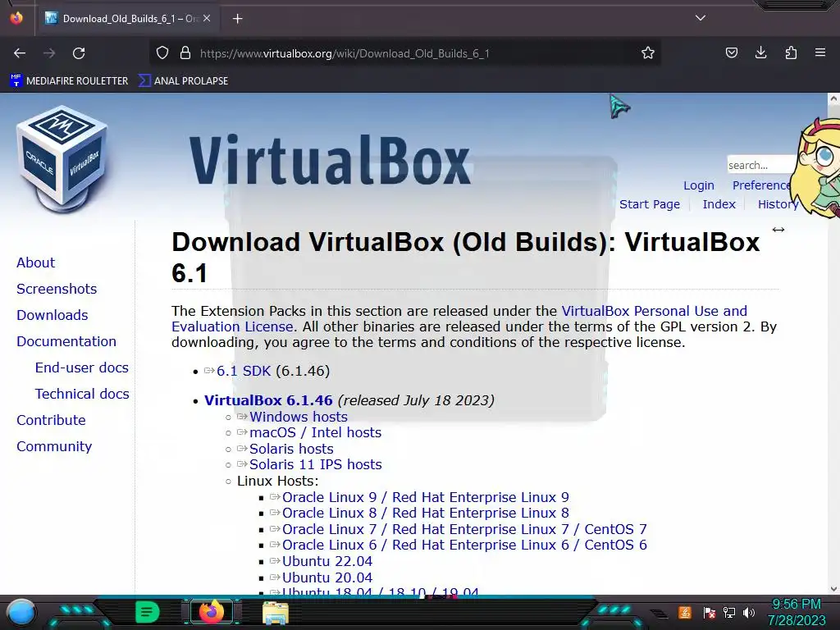Open VirtualBox Personal Use and Evaluation License link
The height and width of the screenshot is (630, 840).
click(x=654, y=311)
